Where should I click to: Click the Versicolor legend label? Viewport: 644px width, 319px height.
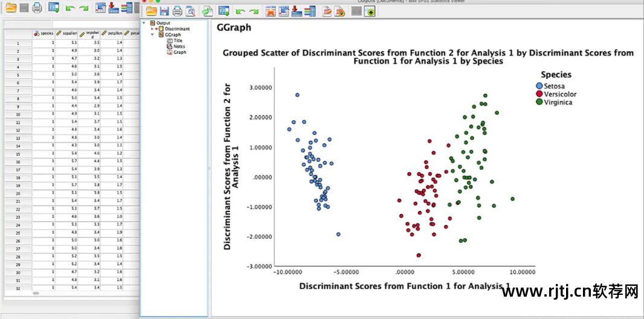tap(560, 94)
